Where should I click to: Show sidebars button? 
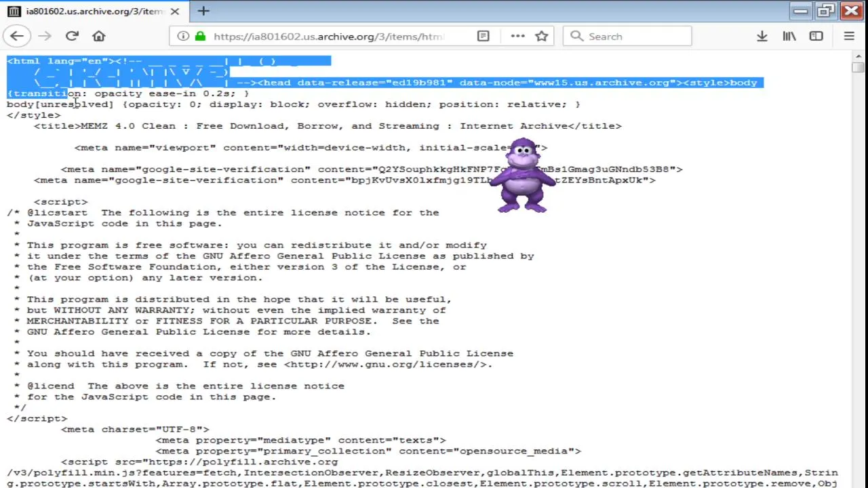point(816,36)
